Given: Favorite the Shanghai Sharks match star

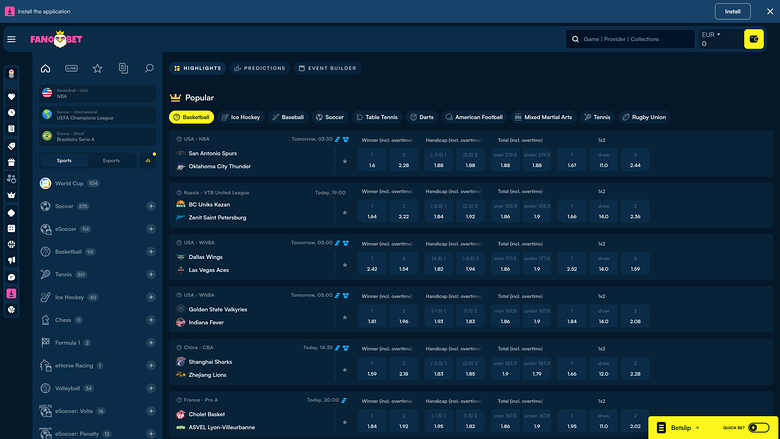Looking at the screenshot, I should 345,370.
